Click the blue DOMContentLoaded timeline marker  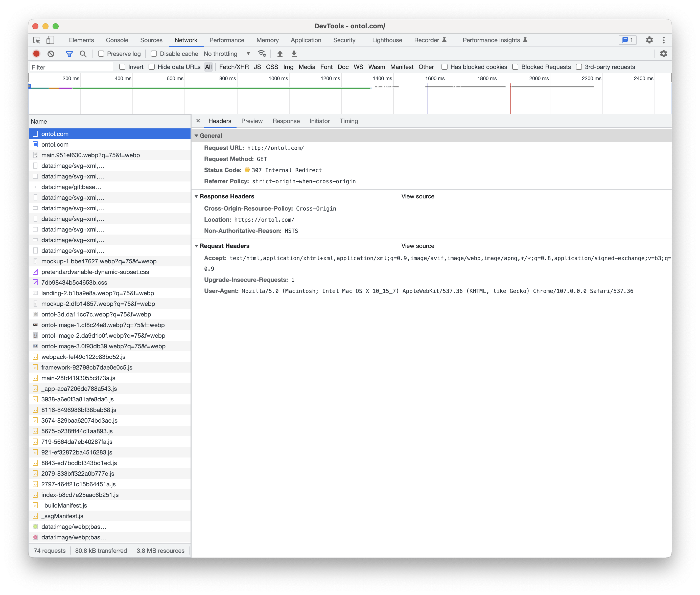(x=428, y=99)
